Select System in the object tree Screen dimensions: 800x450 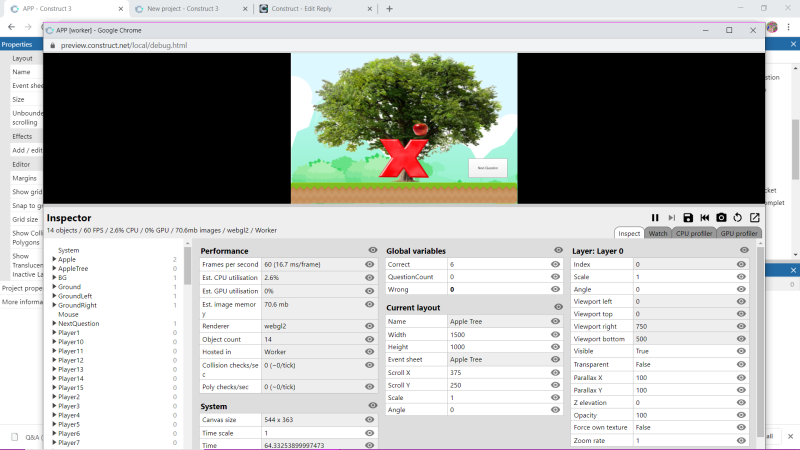[68, 251]
